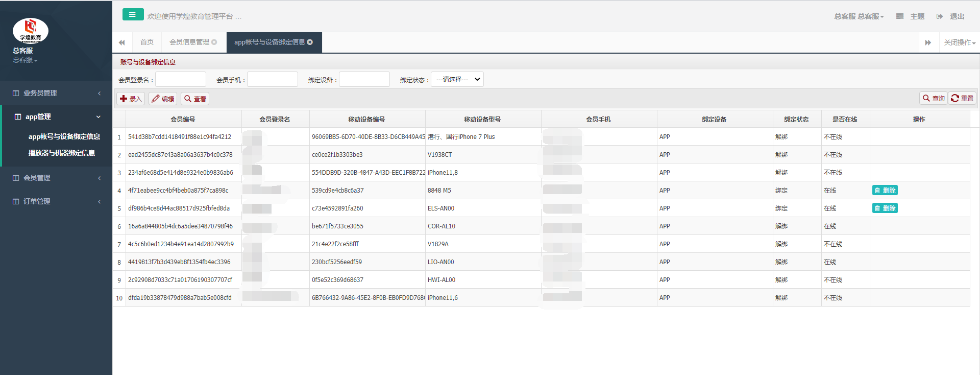The height and width of the screenshot is (375, 980).
Task: Delete the row 4 binding record
Action: (885, 190)
